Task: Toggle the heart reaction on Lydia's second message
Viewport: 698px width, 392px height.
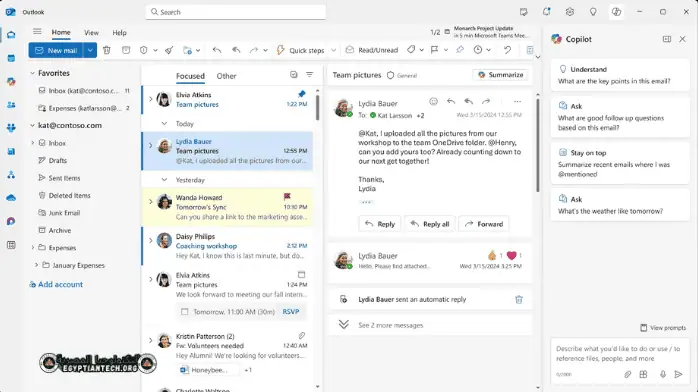Action: [511, 255]
